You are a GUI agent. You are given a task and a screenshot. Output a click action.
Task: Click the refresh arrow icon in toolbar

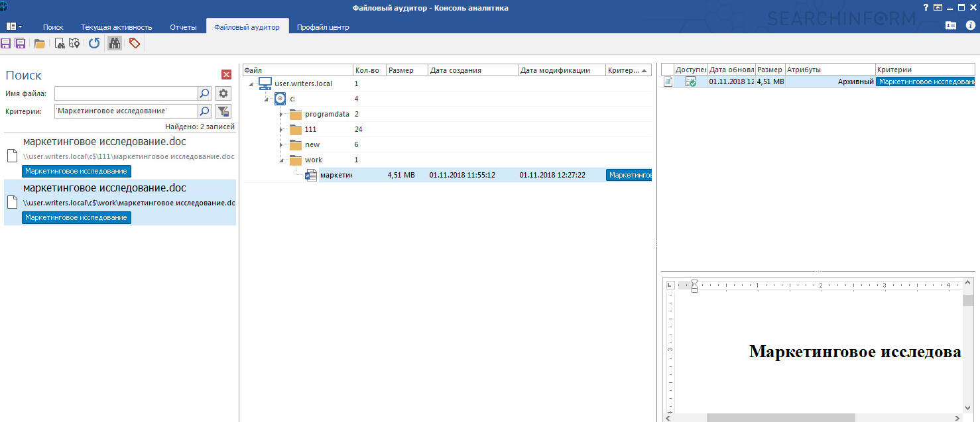(94, 44)
